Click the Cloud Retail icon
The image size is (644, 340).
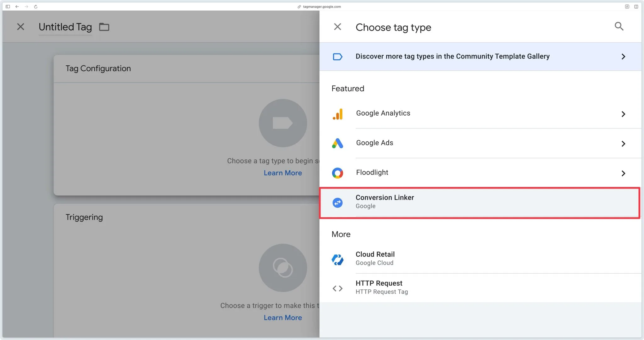pyautogui.click(x=337, y=260)
